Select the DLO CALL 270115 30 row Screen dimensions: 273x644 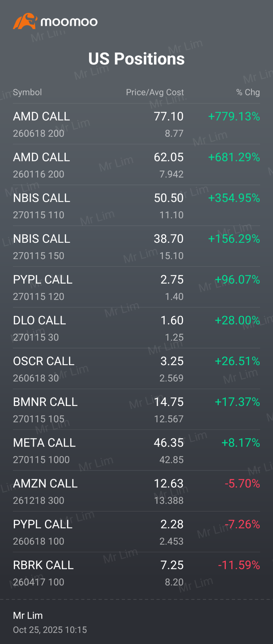point(136,328)
